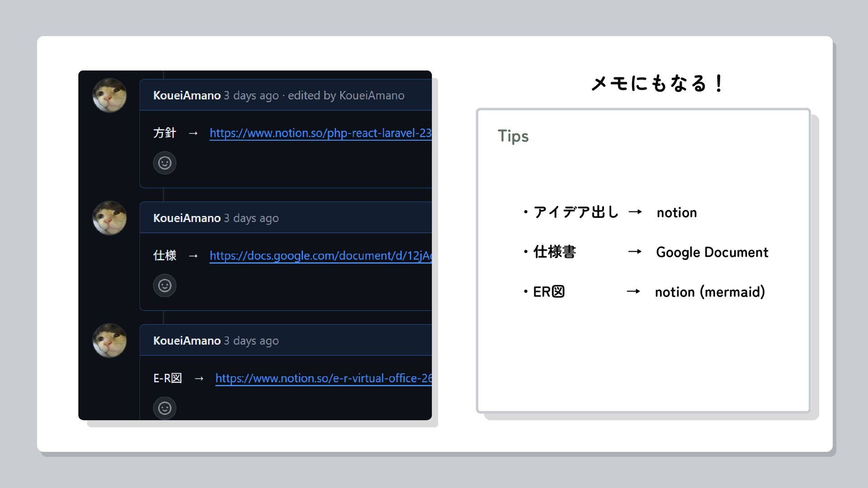
Task: Open the notion.so php-react-laravel link
Action: [x=320, y=133]
